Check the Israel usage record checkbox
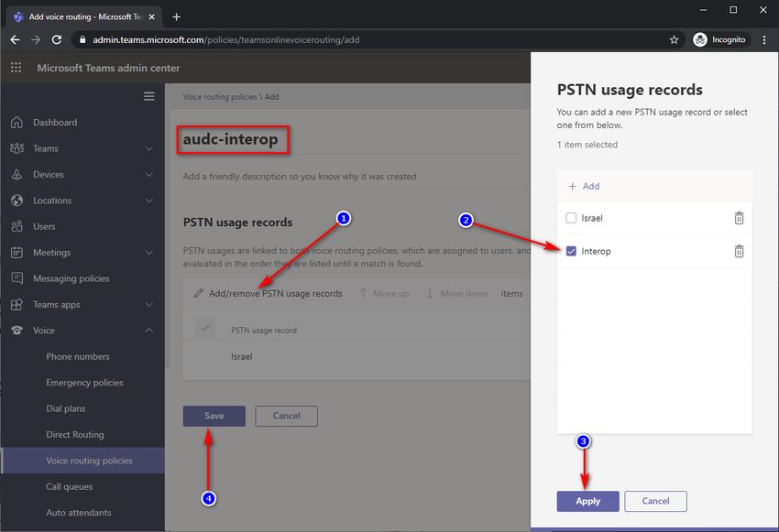Image resolution: width=779 pixels, height=532 pixels. click(571, 218)
